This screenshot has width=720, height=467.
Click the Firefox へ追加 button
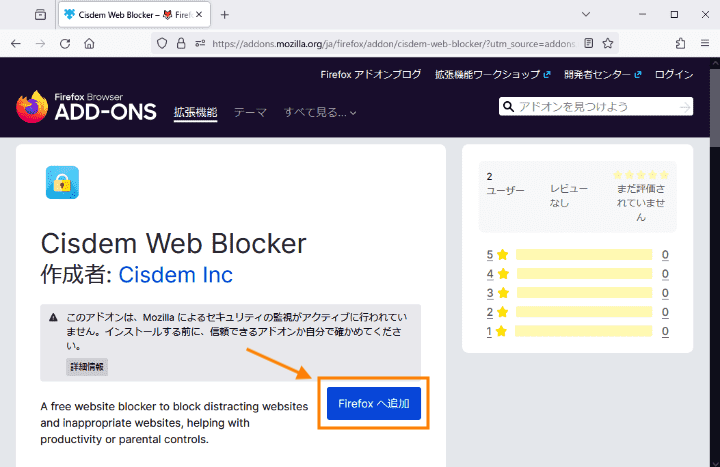[374, 403]
